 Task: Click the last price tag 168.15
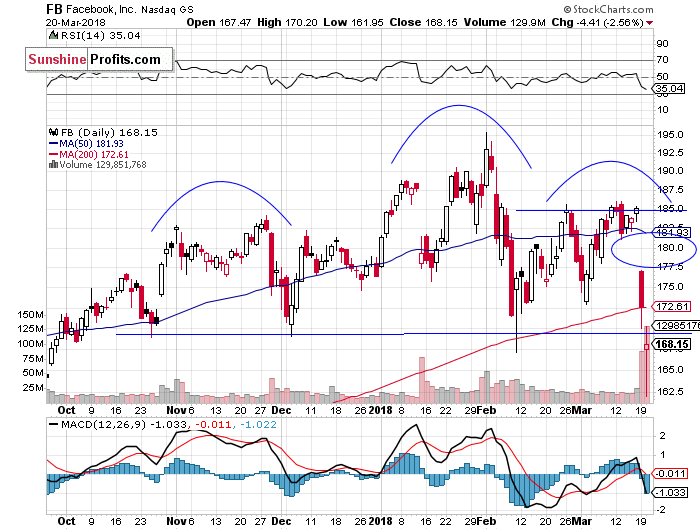(x=671, y=344)
